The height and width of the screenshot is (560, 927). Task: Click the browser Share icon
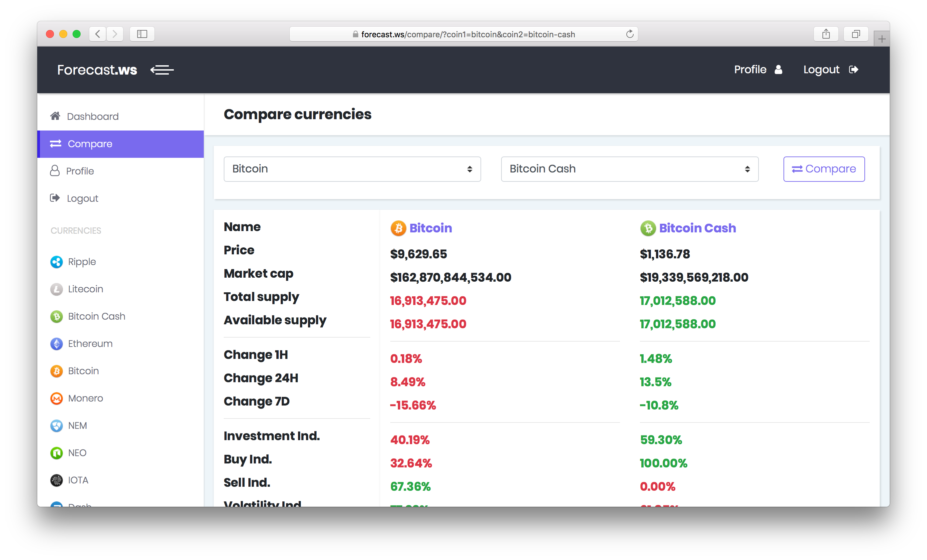click(826, 34)
